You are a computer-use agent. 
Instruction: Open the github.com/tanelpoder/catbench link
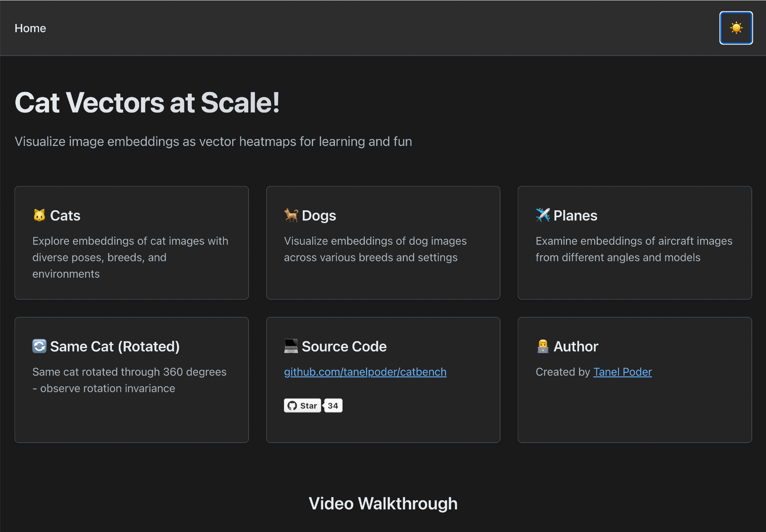click(365, 372)
